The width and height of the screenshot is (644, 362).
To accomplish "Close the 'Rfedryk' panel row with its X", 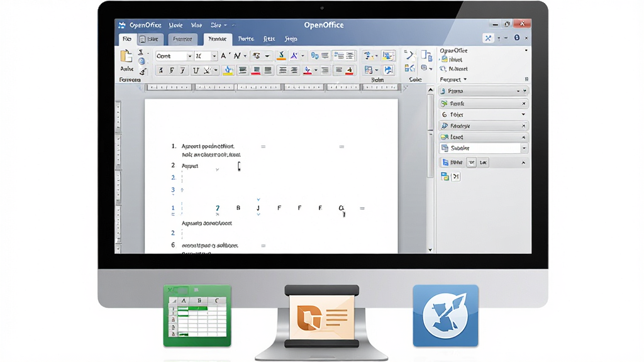I will [x=524, y=126].
